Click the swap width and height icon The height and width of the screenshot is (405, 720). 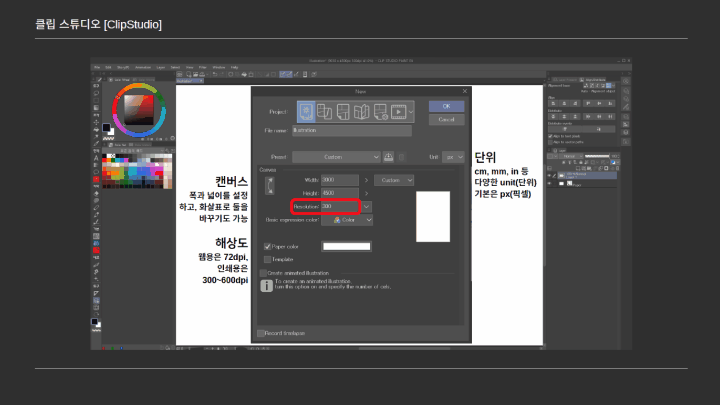[270, 186]
